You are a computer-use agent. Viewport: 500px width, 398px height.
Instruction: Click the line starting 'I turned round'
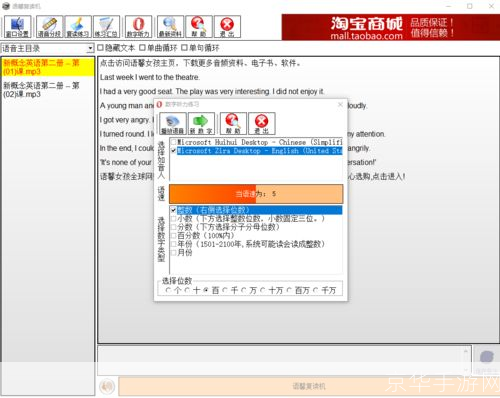[127, 134]
